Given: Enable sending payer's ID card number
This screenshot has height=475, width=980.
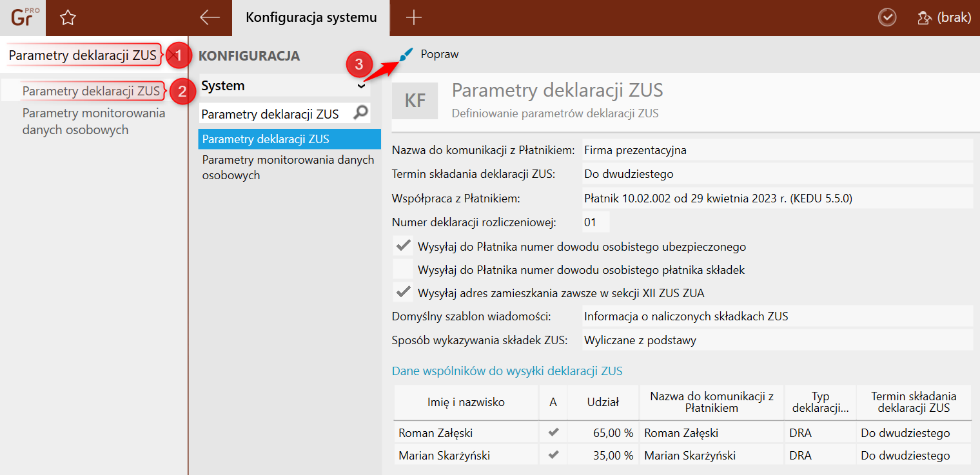Looking at the screenshot, I should 404,269.
